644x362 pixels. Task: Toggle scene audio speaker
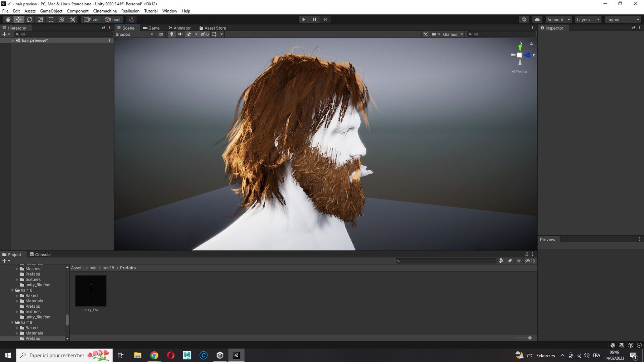coord(180,34)
